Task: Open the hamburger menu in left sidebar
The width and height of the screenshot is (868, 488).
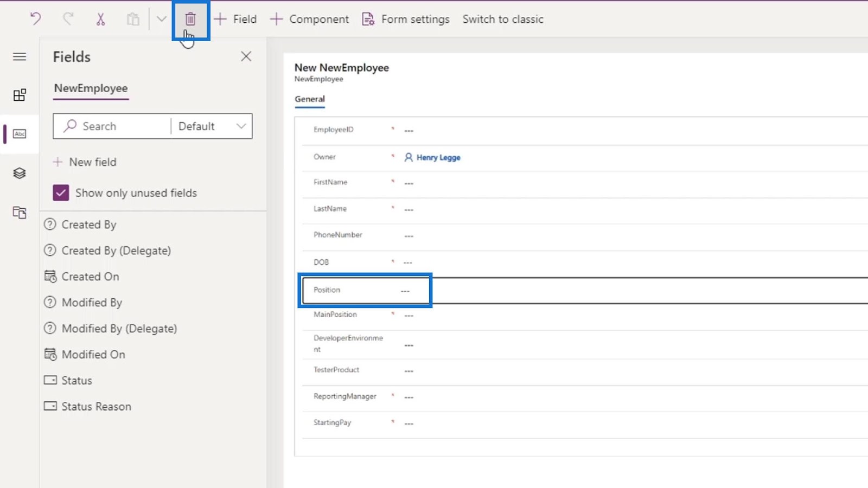Action: tap(20, 56)
